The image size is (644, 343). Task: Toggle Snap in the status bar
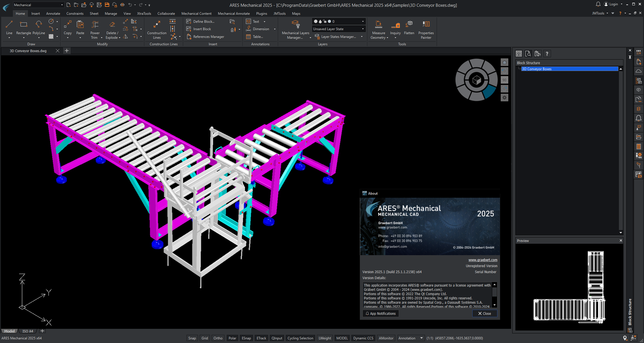pos(192,338)
